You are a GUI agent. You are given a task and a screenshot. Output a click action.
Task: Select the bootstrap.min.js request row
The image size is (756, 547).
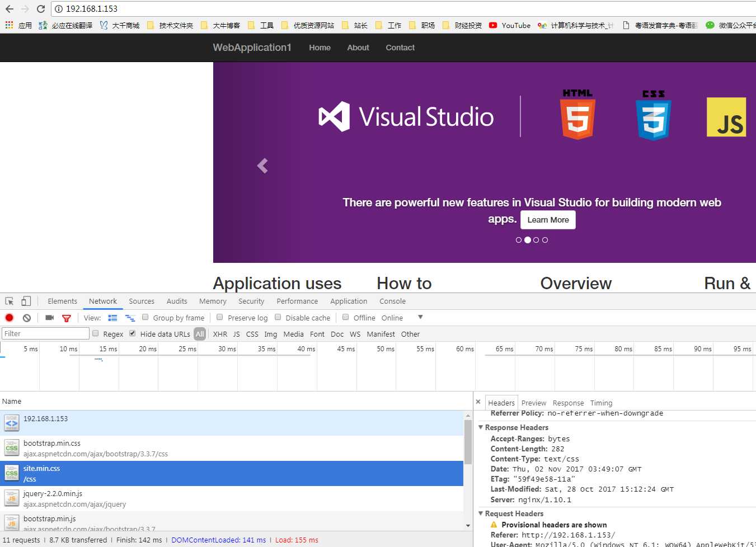click(232, 521)
